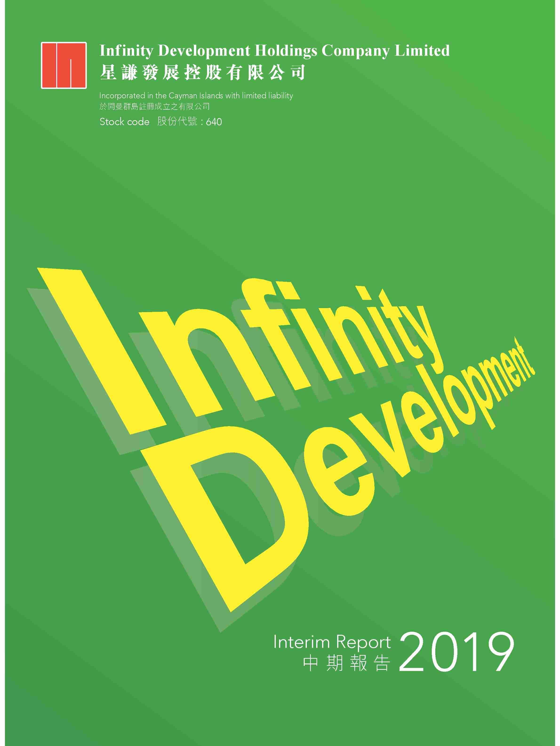This screenshot has height=746, width=560.
Task: Click the Chinese company name 星謙發展控股有限公司
Action: click(202, 72)
